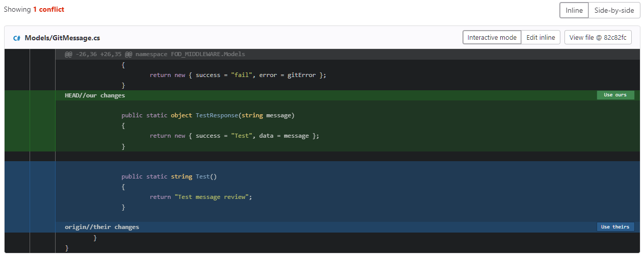Click the line returning success = "Test"
Viewport: 644px width, 255px height.
coord(234,136)
